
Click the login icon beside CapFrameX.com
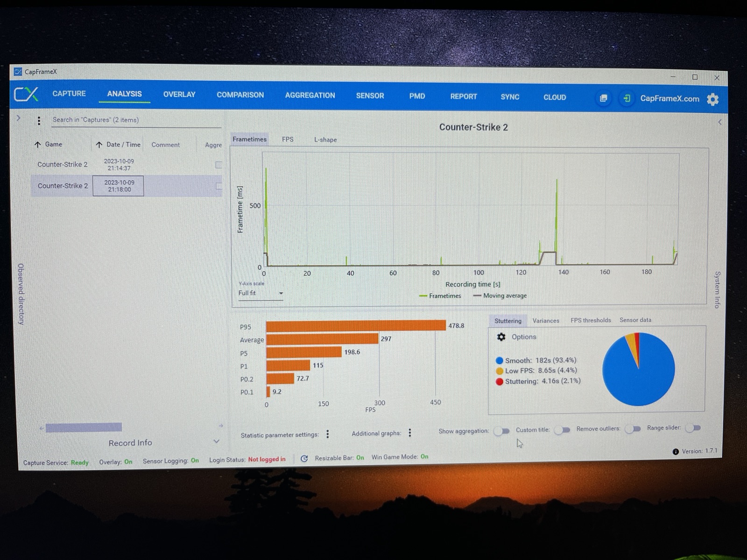click(x=627, y=98)
